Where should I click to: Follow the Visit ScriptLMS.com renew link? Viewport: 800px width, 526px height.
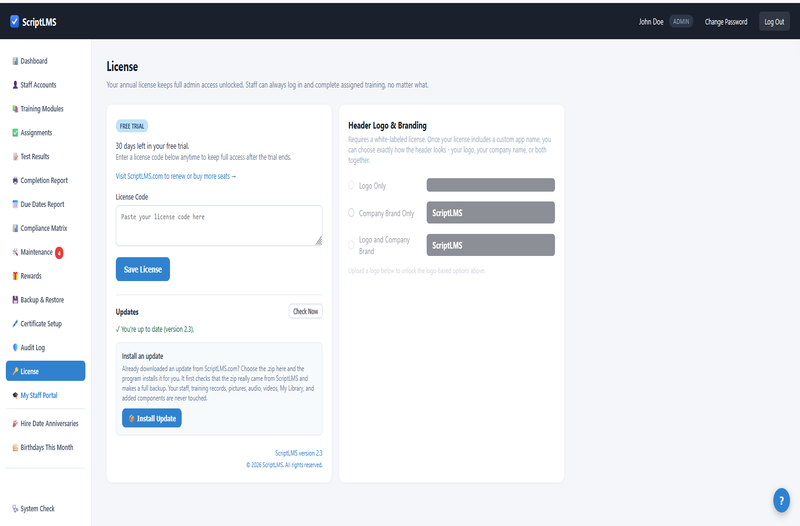click(x=176, y=176)
